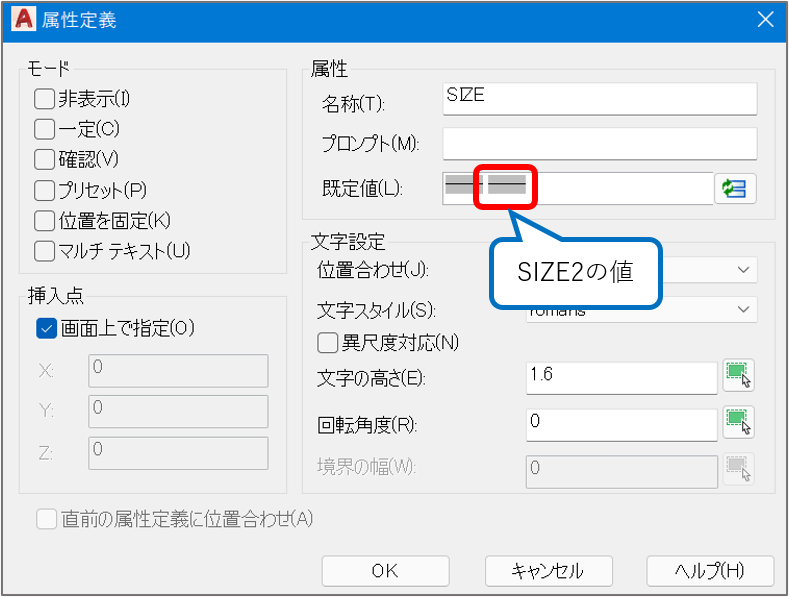This screenshot has height=597, width=789.
Task: Enable the プリセット(P) checkbox
Action: point(44,190)
